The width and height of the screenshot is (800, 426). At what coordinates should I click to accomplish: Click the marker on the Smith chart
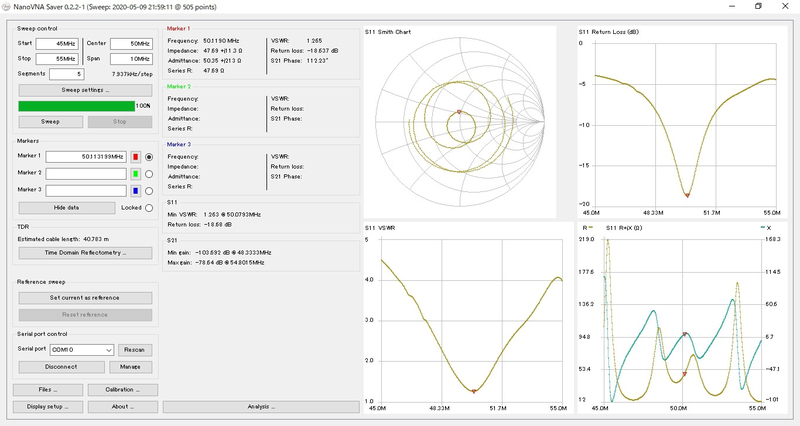pos(459,112)
